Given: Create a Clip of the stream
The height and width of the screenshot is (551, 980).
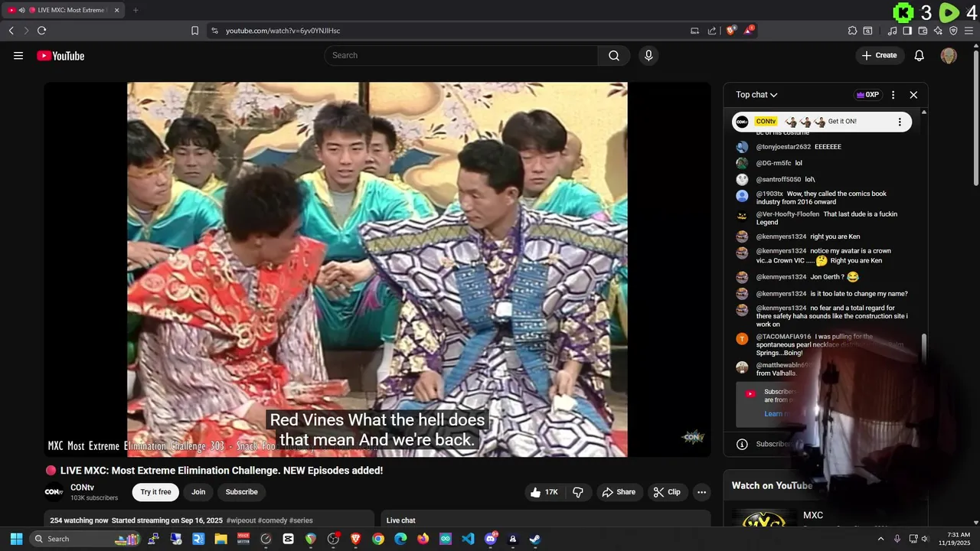Looking at the screenshot, I should click(666, 492).
